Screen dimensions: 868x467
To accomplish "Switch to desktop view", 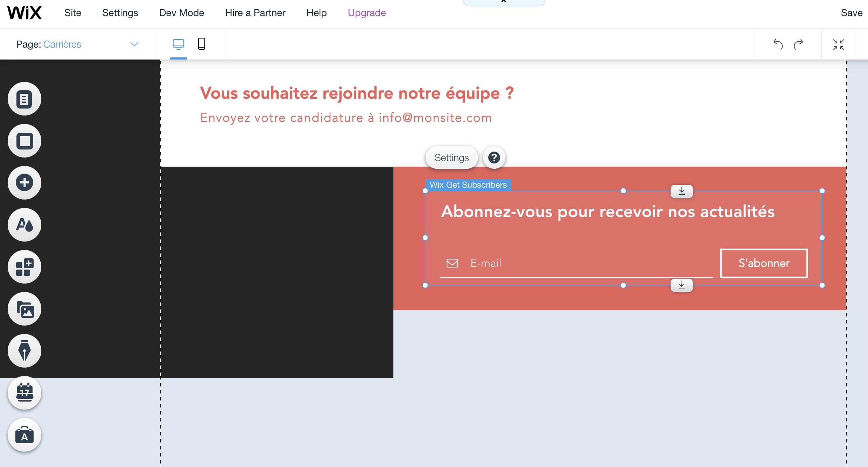I will [178, 44].
